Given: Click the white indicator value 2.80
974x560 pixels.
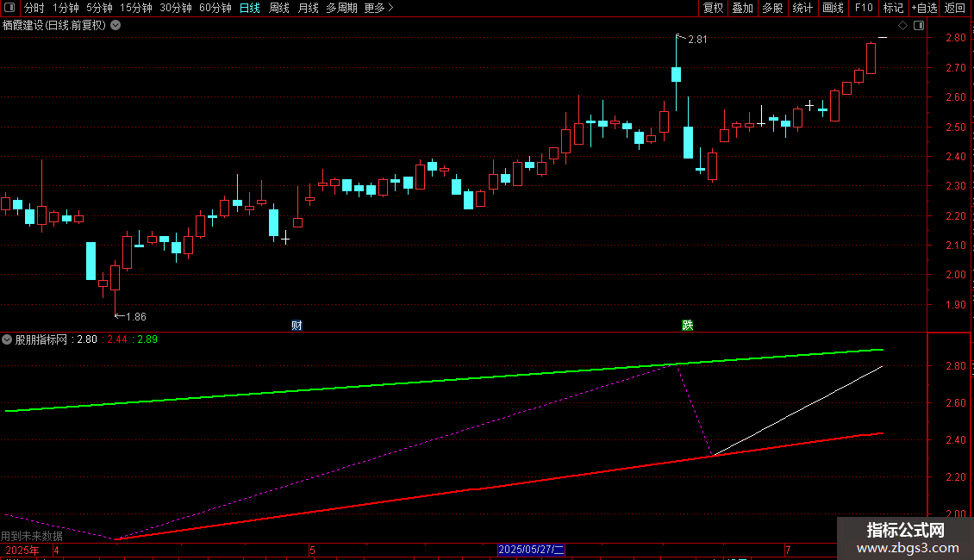Looking at the screenshot, I should tap(87, 339).
